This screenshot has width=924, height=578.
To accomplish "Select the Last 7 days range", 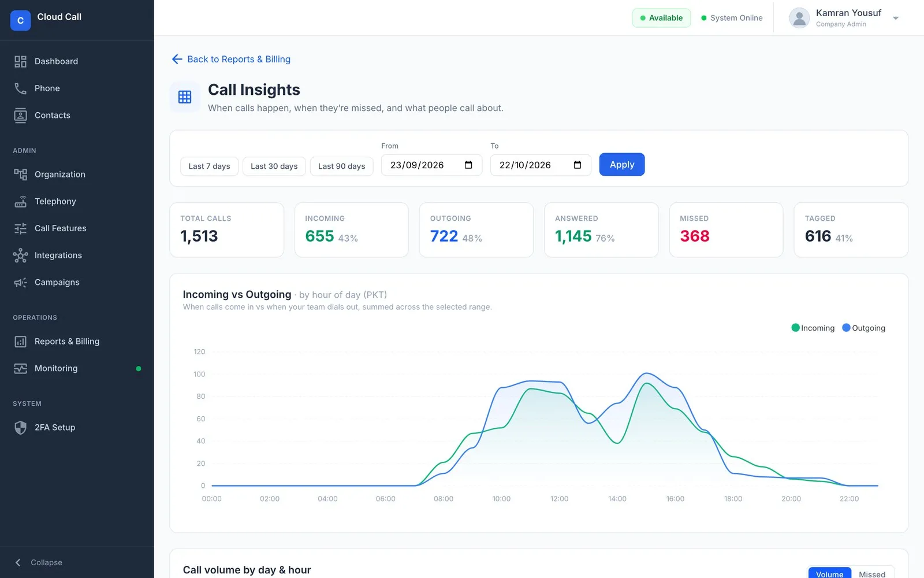I will [x=209, y=166].
